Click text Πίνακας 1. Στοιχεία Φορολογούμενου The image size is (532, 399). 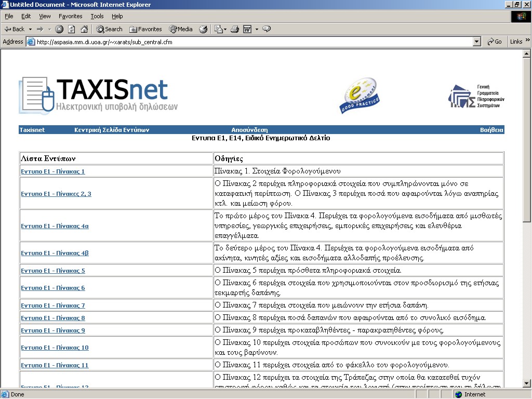pyautogui.click(x=277, y=171)
